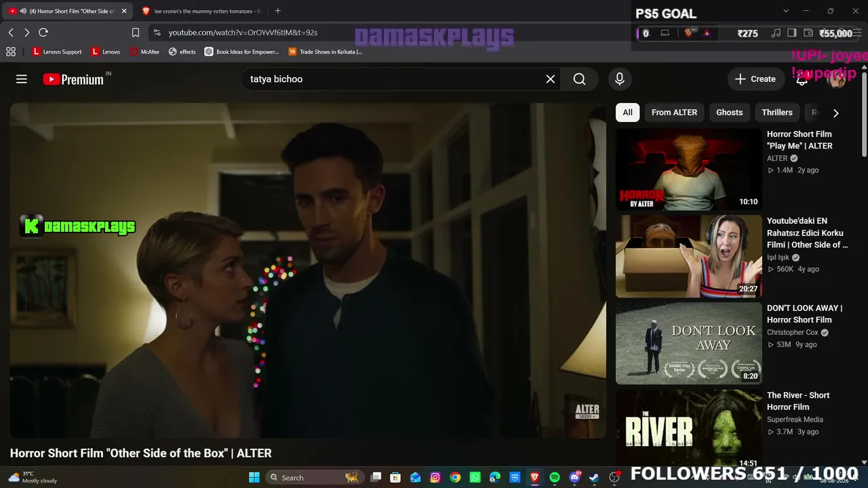Viewport: 868px width, 488px height.
Task: Visit the Christopher Cox channel
Action: [x=792, y=333]
